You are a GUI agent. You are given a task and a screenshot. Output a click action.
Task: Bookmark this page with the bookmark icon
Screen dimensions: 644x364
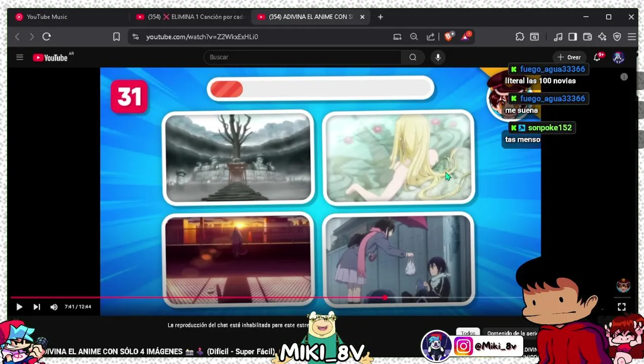116,37
